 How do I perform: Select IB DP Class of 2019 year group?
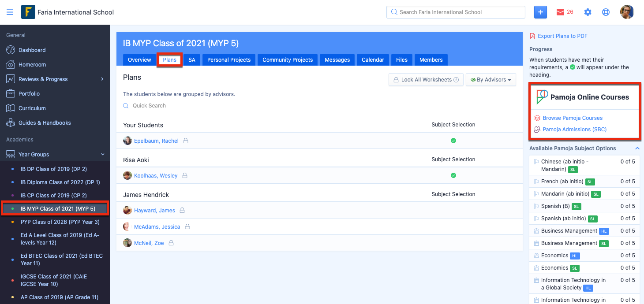(x=53, y=169)
